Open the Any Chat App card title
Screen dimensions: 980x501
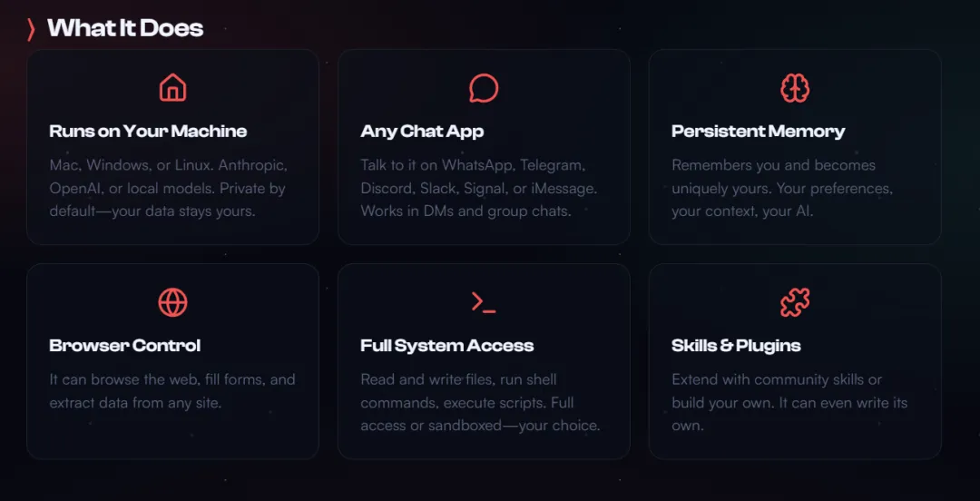coord(422,132)
